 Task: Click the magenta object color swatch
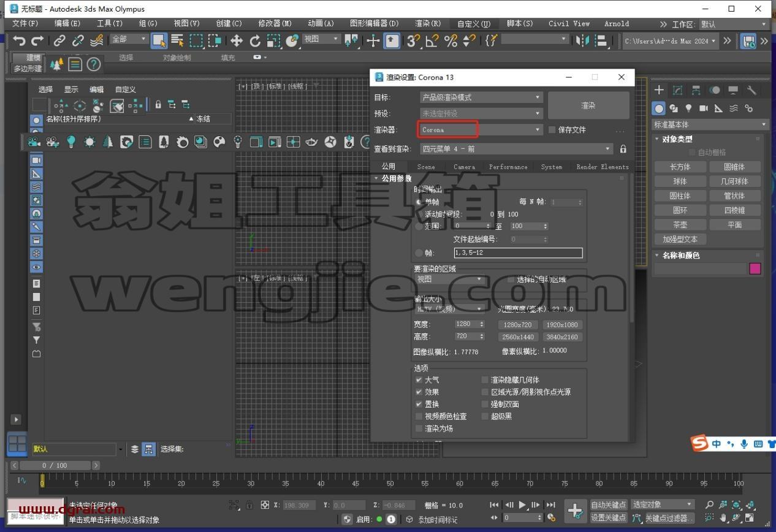click(755, 268)
